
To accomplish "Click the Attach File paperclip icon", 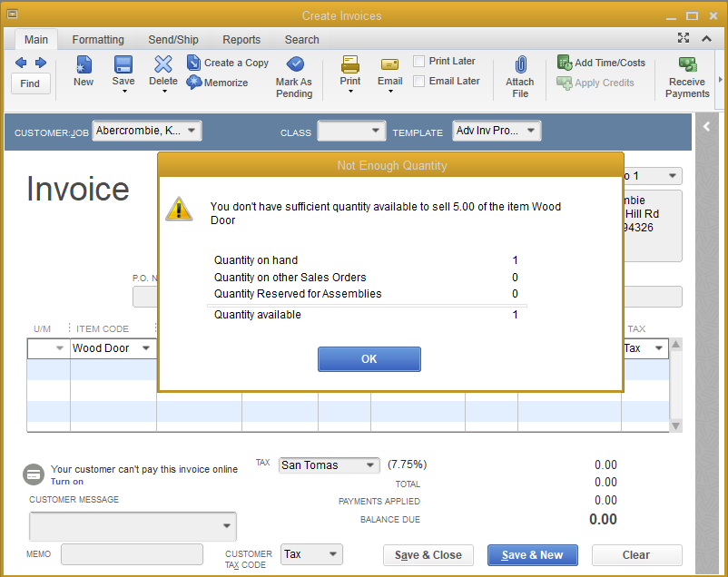I will point(520,64).
